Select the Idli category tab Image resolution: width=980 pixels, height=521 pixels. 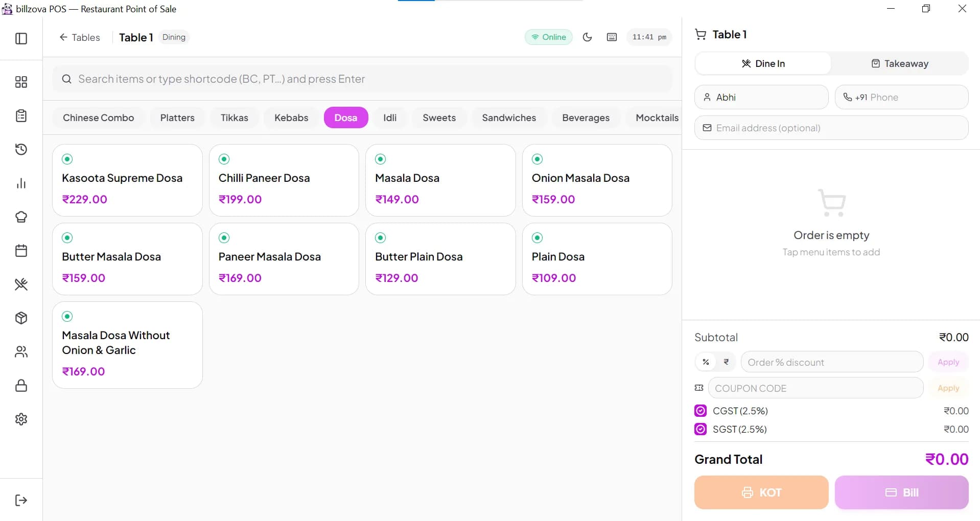(390, 117)
